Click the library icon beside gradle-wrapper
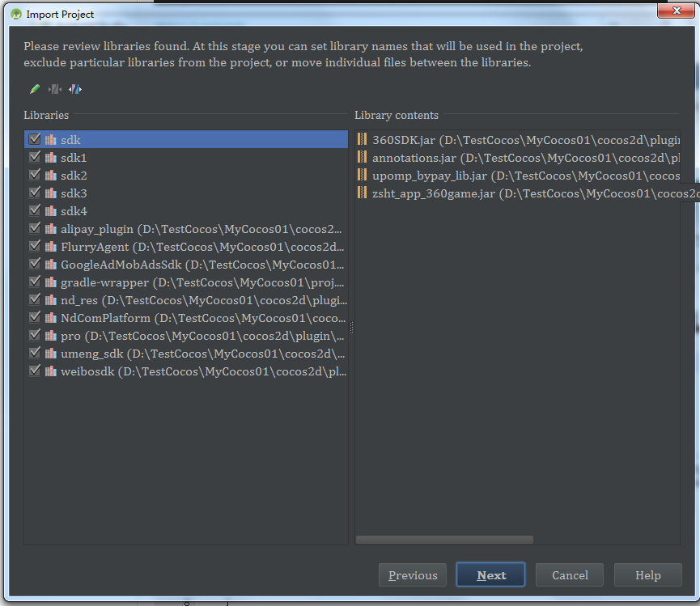The image size is (700, 606). 49,282
